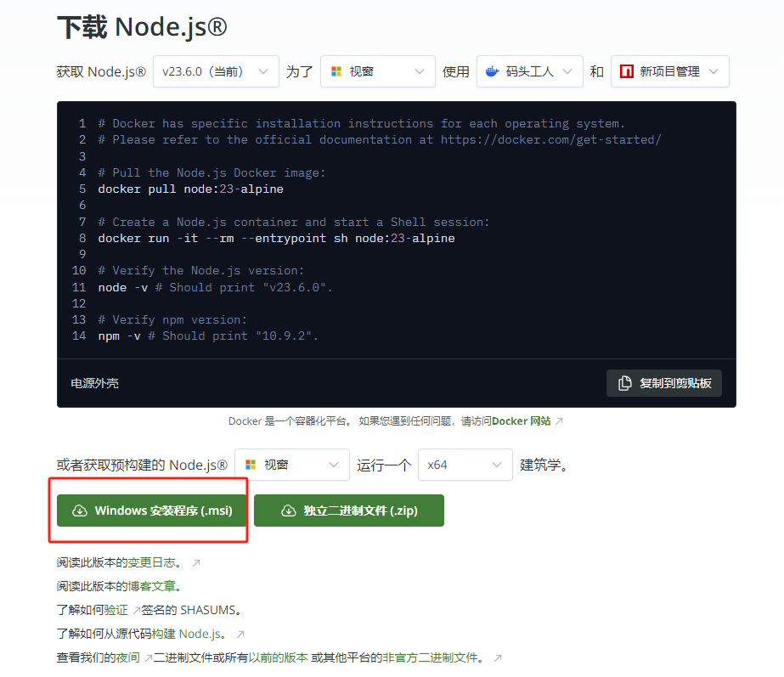Click external arrow icon after Docker 网站
Image resolution: width=784 pixels, height=677 pixels.
559,421
